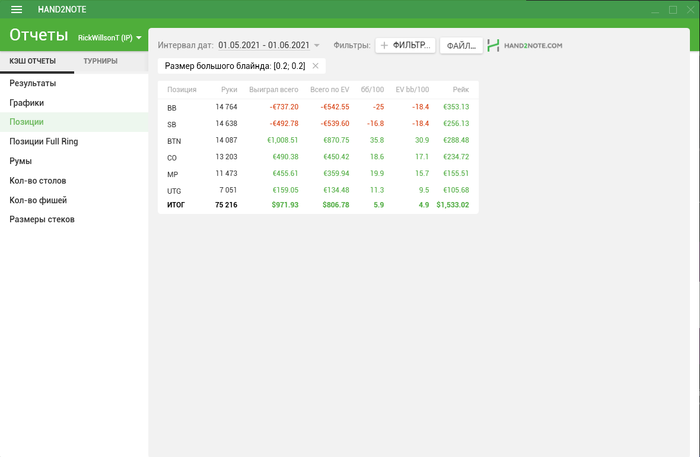This screenshot has height=457, width=700.
Task: Sort by EV bb/100 column header
Action: [x=412, y=90]
